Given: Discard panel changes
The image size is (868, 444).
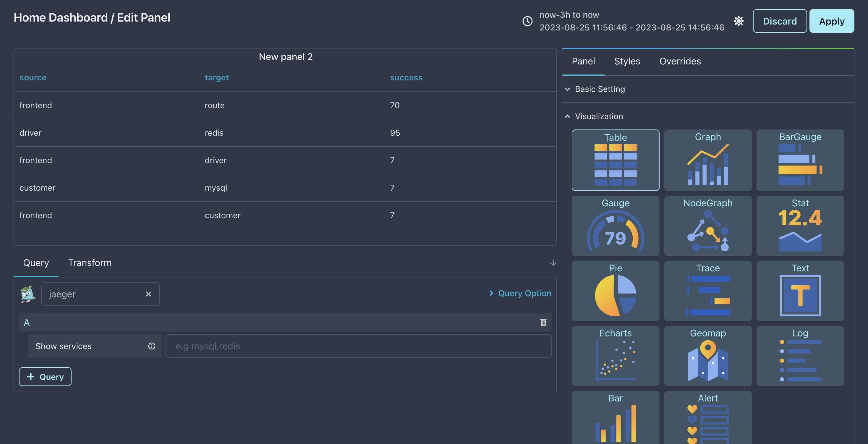Looking at the screenshot, I should (x=780, y=21).
